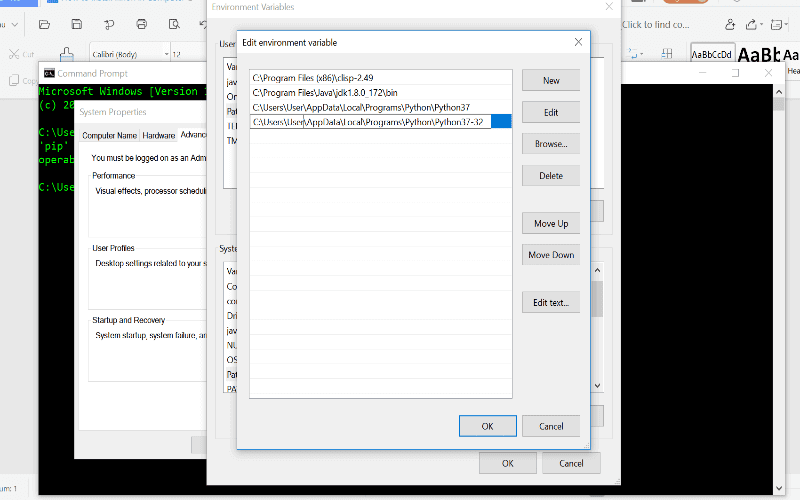This screenshot has height=500, width=800.
Task: Open the paragraph marks dropdown arrow
Action: (x=641, y=54)
